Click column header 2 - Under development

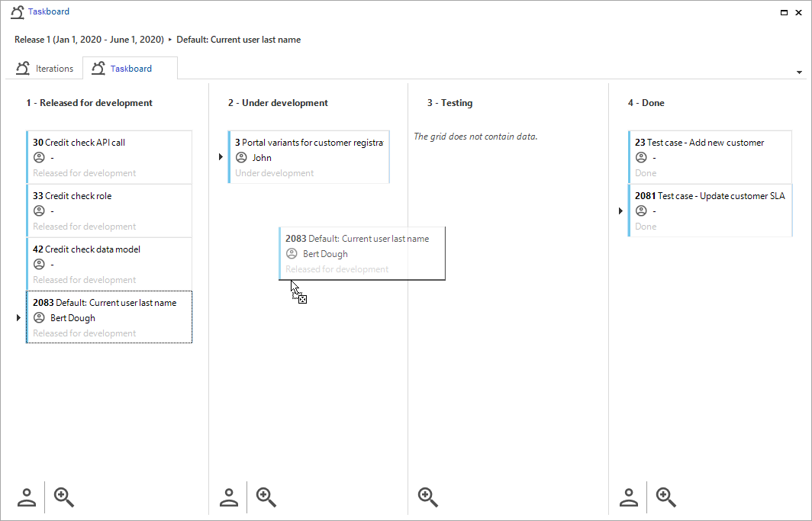point(278,103)
